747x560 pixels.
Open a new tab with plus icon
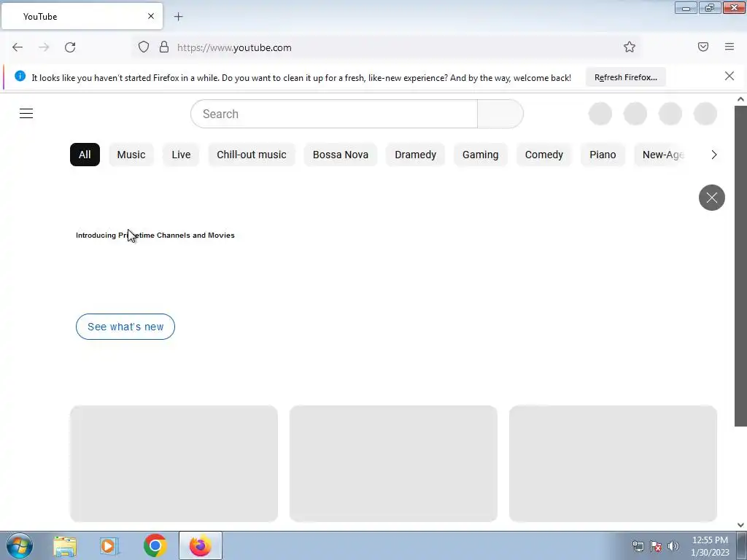(178, 17)
